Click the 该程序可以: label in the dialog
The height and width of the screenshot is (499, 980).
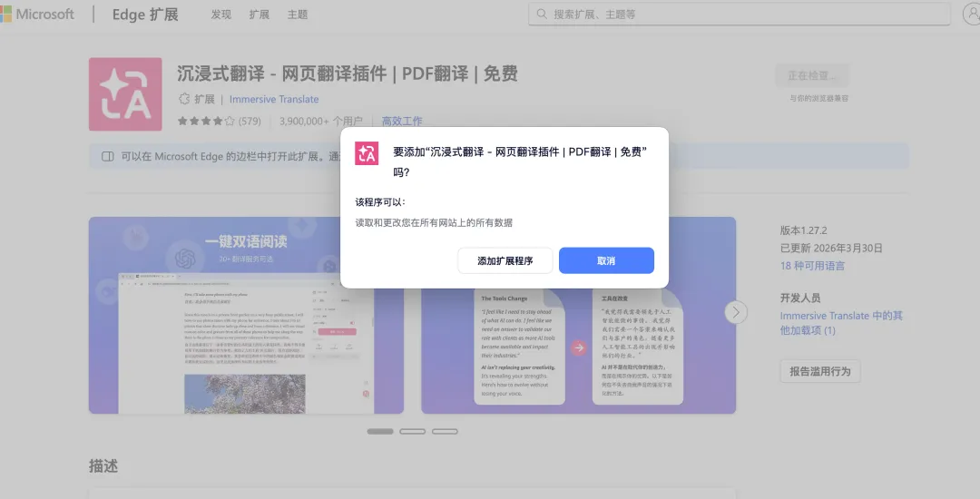(380, 201)
